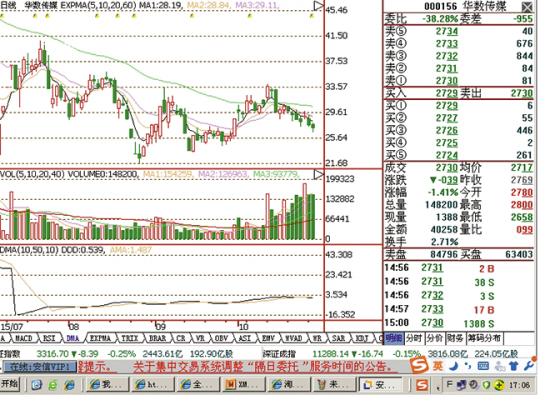Select the MACD indicator tab
Screen dimensions: 550x412
24,338
